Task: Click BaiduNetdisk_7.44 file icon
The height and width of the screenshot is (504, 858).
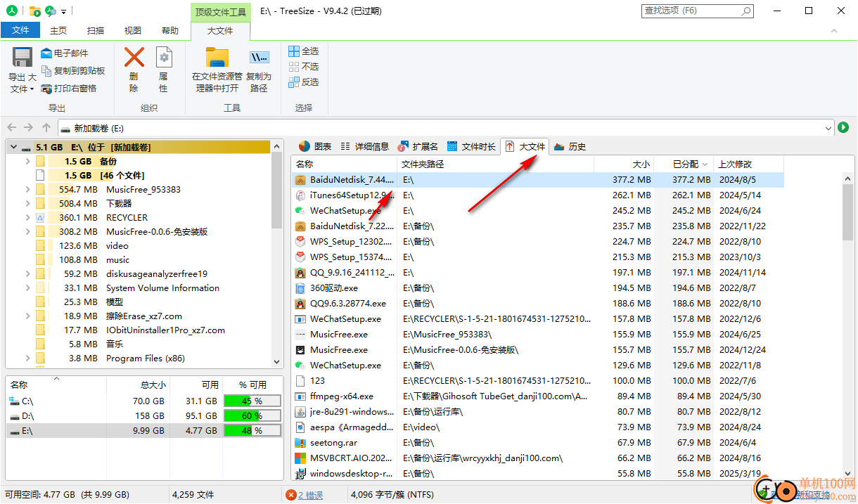Action: [x=300, y=180]
